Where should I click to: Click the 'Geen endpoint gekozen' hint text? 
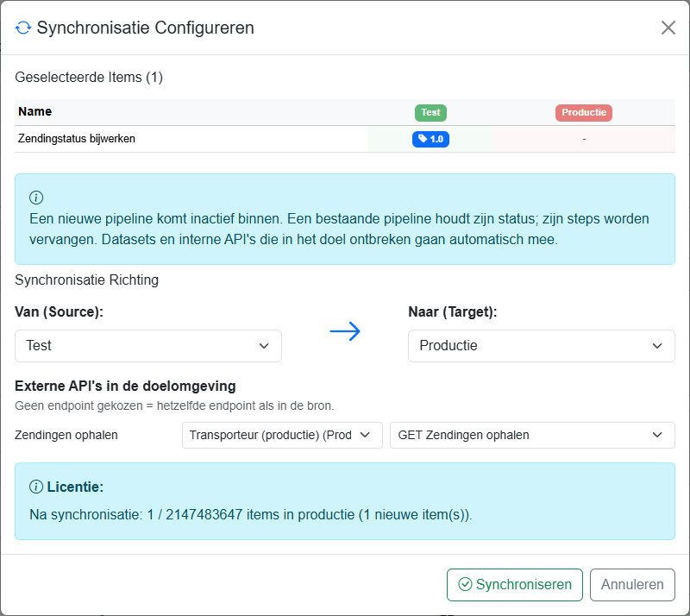pyautogui.click(x=174, y=405)
